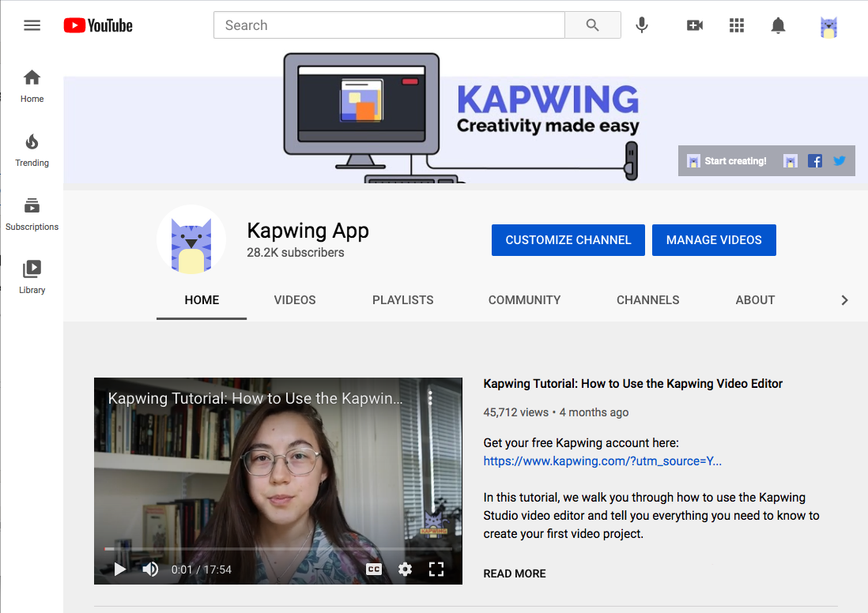
Task: Mute the video with speaker icon
Action: [150, 569]
